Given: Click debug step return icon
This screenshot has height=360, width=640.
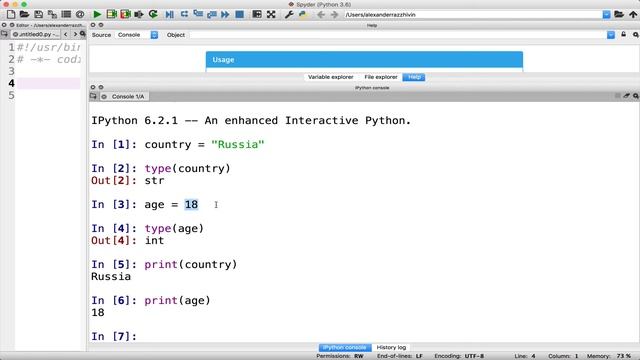Looking at the screenshot, I should point(212,15).
